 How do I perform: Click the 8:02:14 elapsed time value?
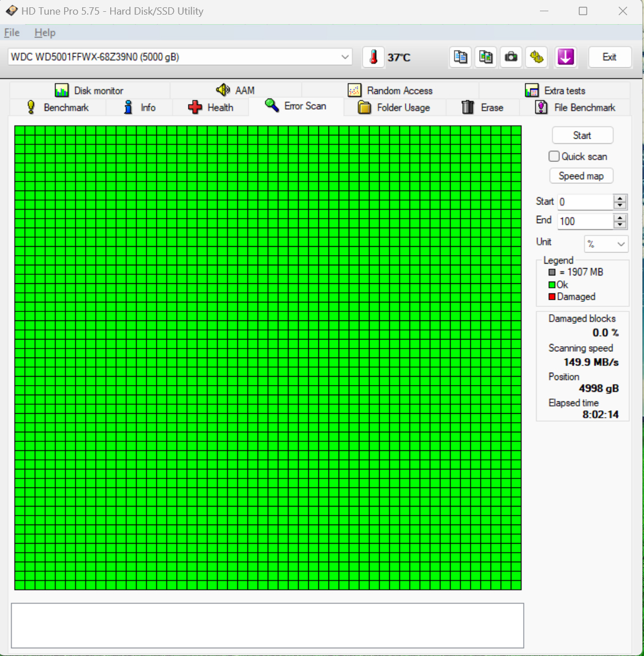[x=601, y=414]
